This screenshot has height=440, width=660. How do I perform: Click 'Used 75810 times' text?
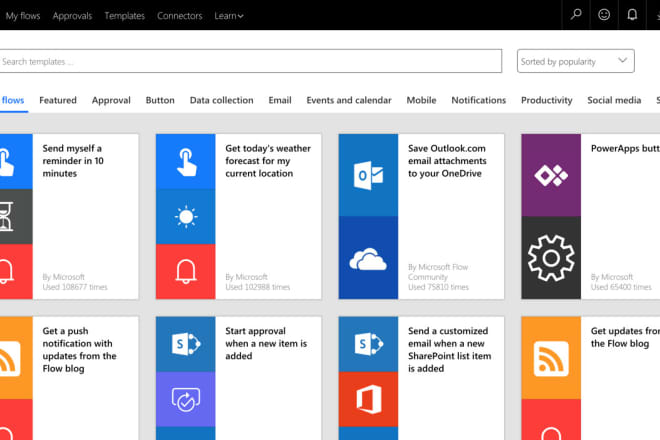click(438, 287)
